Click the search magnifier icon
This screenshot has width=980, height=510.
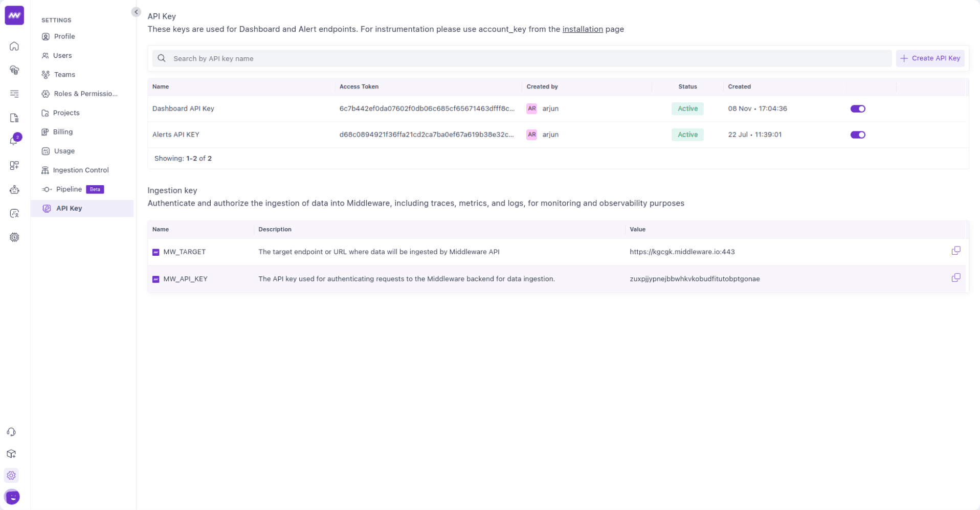pyautogui.click(x=162, y=58)
